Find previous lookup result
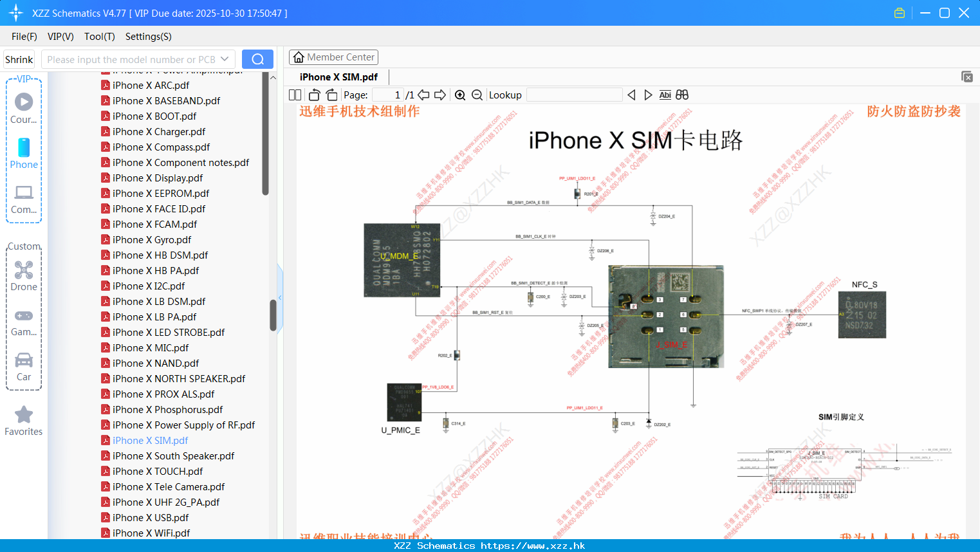 pyautogui.click(x=631, y=95)
